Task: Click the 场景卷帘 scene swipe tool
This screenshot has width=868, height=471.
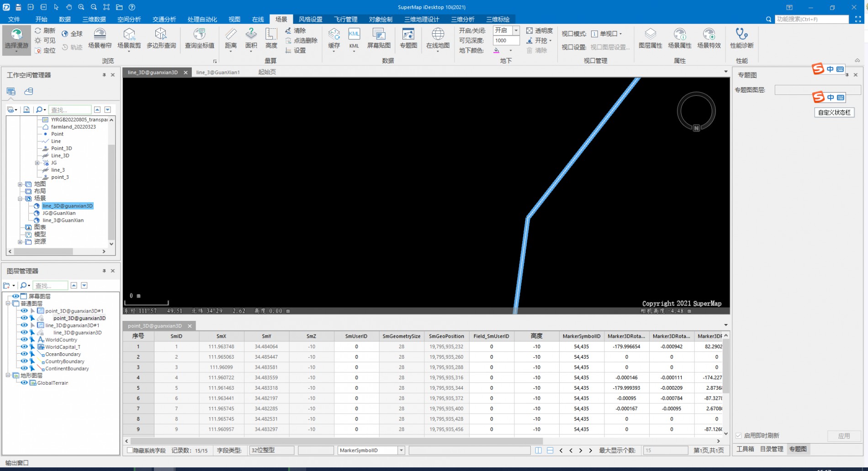Action: [100, 38]
